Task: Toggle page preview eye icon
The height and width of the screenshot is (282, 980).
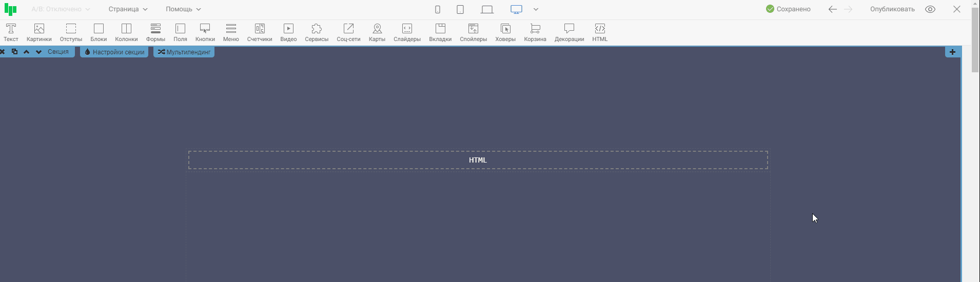Action: (930, 9)
